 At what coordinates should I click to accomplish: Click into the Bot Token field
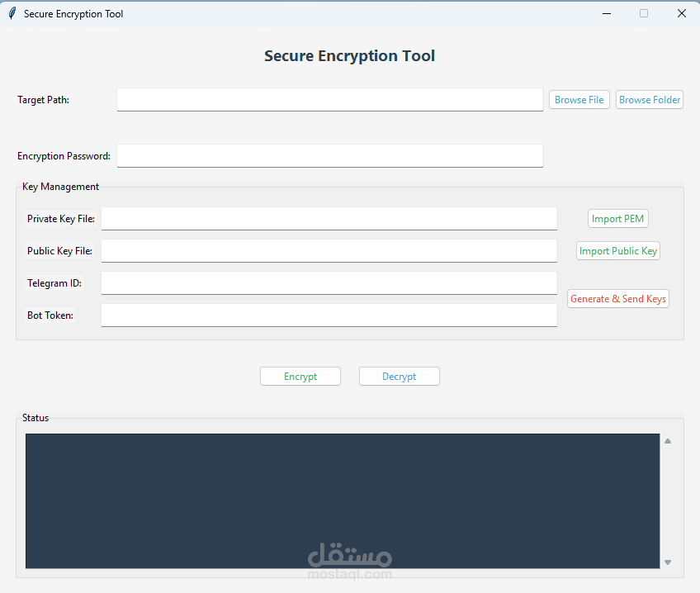(x=329, y=315)
